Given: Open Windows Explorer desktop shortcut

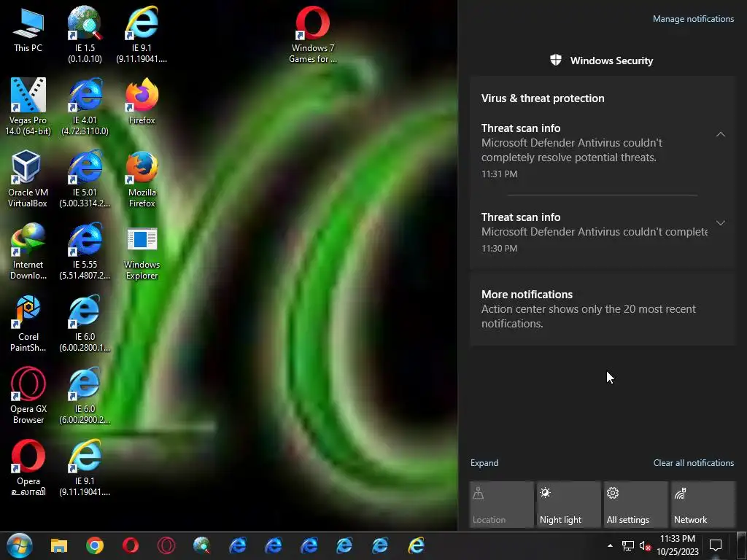Looking at the screenshot, I should (142, 252).
